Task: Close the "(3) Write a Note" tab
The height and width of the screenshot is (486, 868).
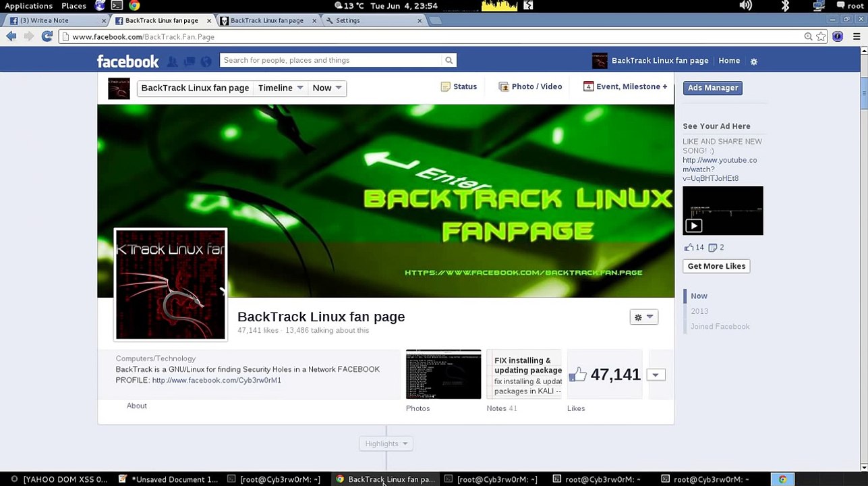Action: pyautogui.click(x=104, y=21)
